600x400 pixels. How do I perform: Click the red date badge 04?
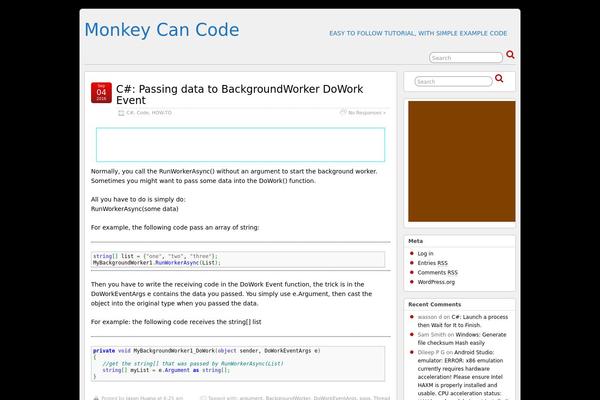click(101, 93)
